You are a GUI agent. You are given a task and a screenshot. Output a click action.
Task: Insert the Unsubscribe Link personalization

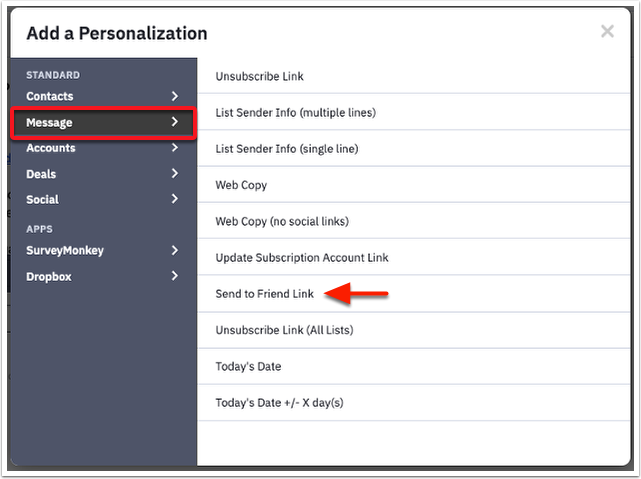pyautogui.click(x=260, y=76)
